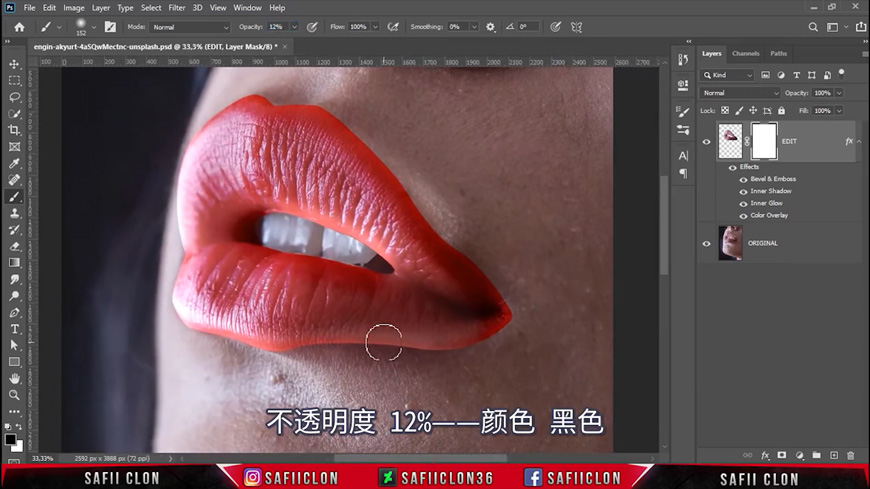Open the Select menu
The image size is (870, 489).
151,8
